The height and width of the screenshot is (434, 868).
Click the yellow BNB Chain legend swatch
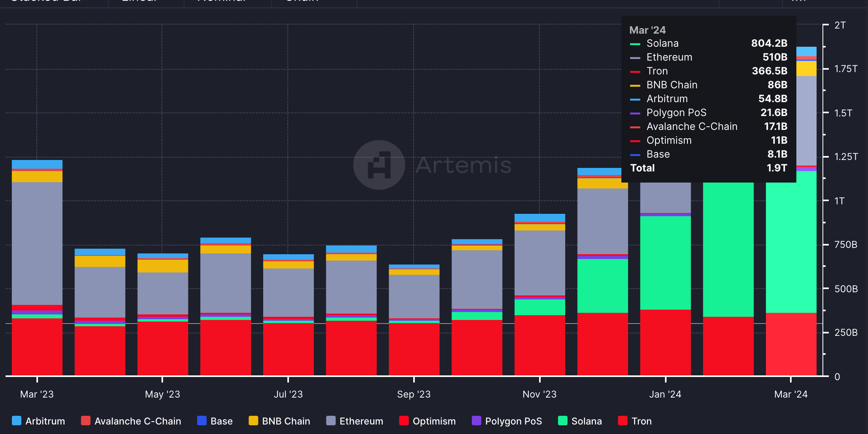253,421
